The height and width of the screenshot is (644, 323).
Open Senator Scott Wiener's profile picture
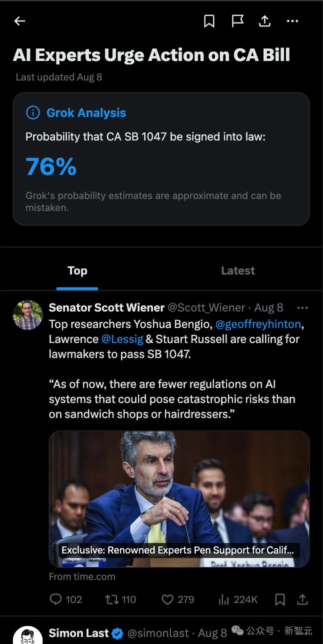coord(27,314)
